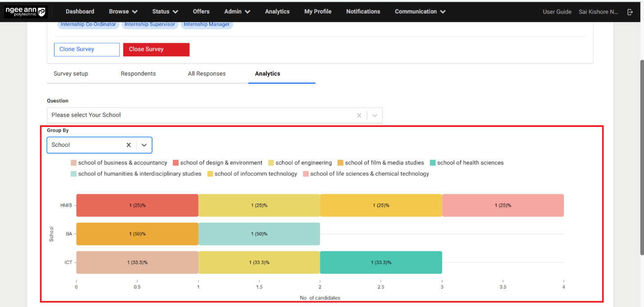Toggle school of business & accountancy legend
Screen dimensions: 644x307
coord(119,163)
